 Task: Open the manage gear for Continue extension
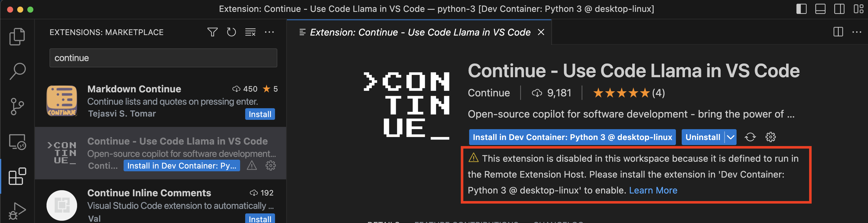[771, 137]
